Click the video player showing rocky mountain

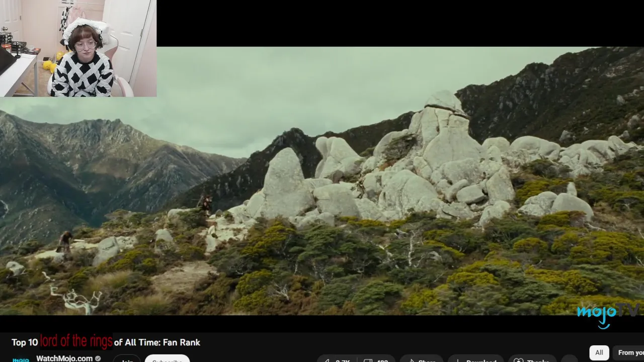[322, 181]
